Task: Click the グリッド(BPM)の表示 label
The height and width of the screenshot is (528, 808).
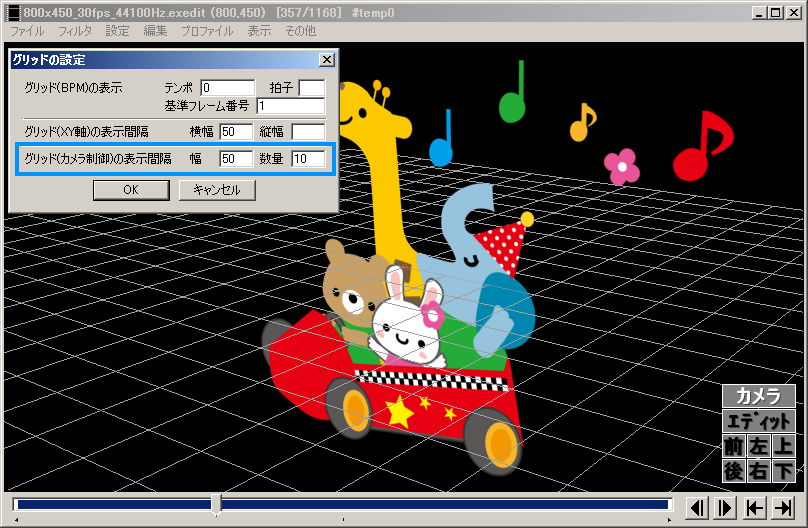Action: point(73,88)
